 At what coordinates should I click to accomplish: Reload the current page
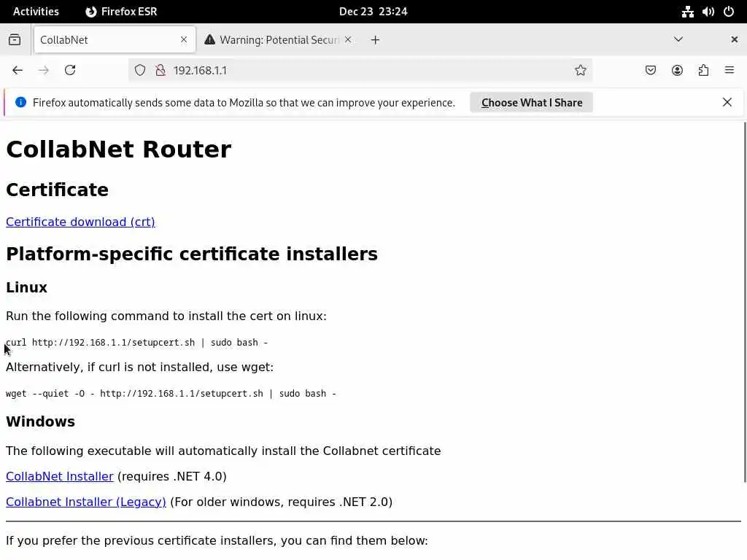[x=70, y=71]
